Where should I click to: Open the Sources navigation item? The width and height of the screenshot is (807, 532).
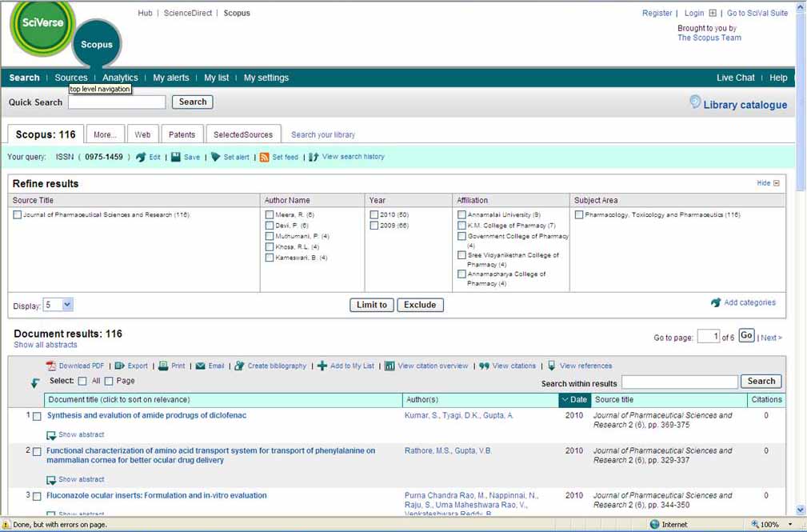[x=71, y=78]
